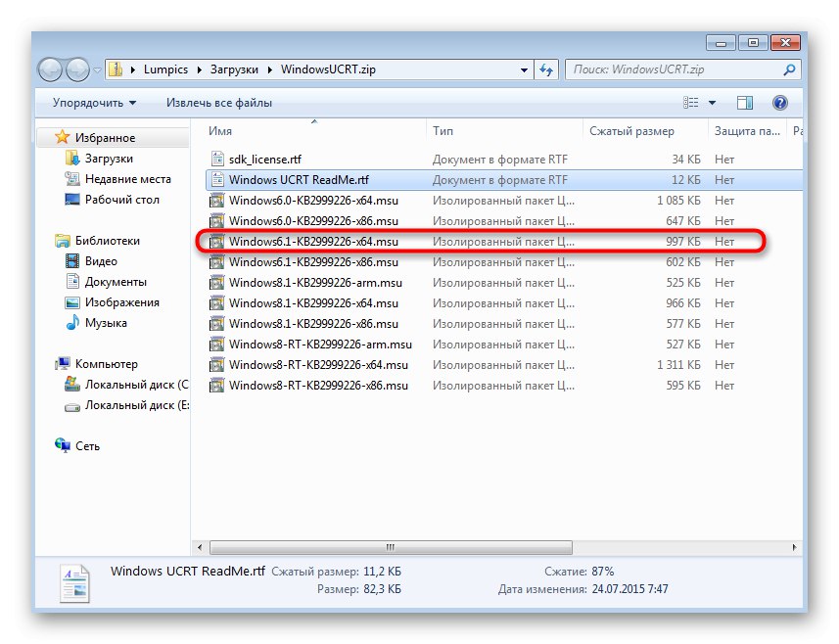Open the address bar history dropdown
839x644 pixels.
[524, 70]
